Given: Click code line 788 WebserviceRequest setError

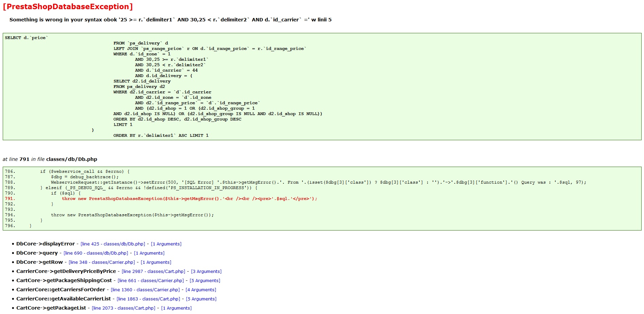Looking at the screenshot, I should [318, 182].
